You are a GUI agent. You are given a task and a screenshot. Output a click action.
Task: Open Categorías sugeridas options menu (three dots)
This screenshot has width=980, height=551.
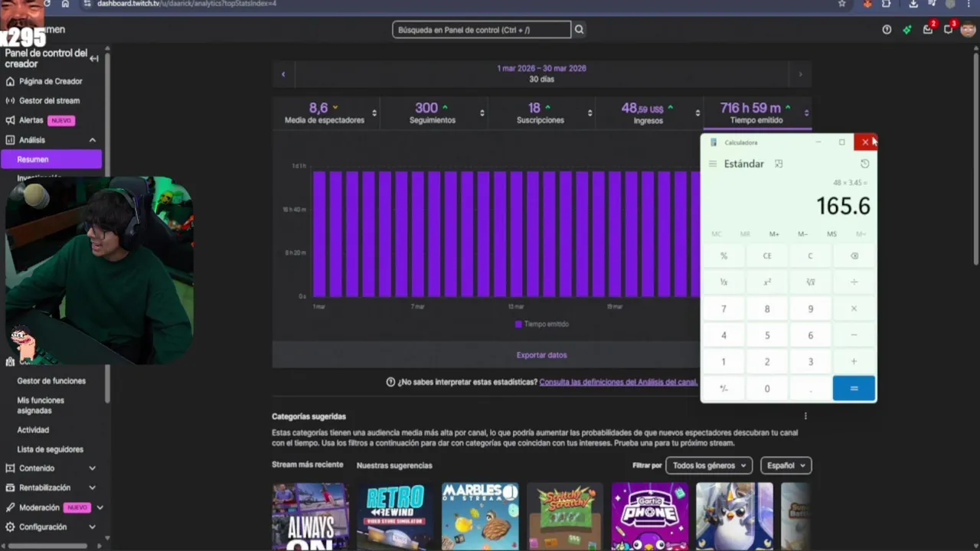(805, 416)
